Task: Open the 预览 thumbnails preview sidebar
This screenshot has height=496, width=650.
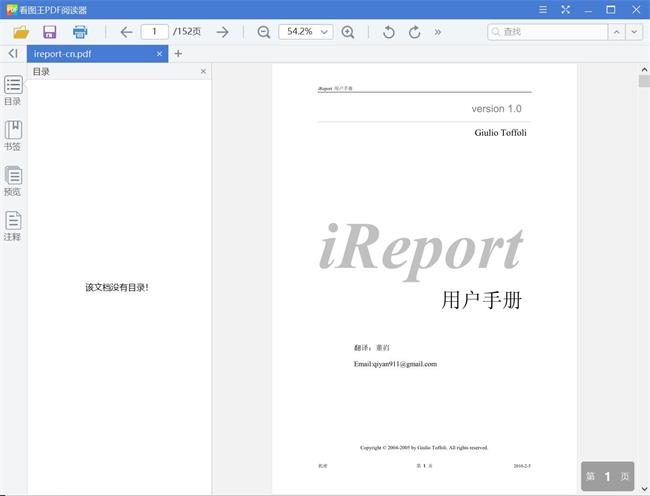Action: 13,181
